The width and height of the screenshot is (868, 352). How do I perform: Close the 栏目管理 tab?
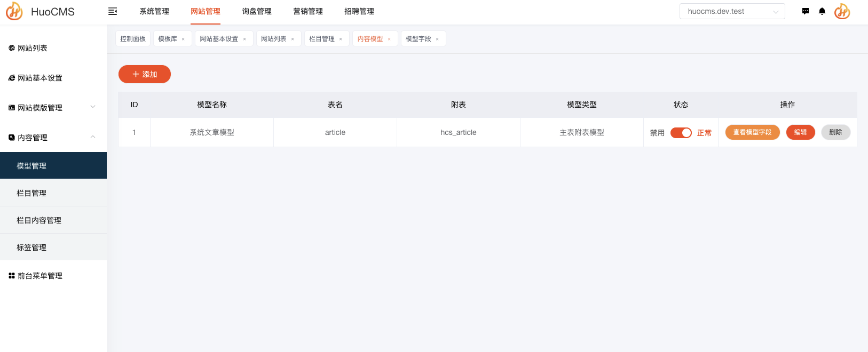pos(341,39)
